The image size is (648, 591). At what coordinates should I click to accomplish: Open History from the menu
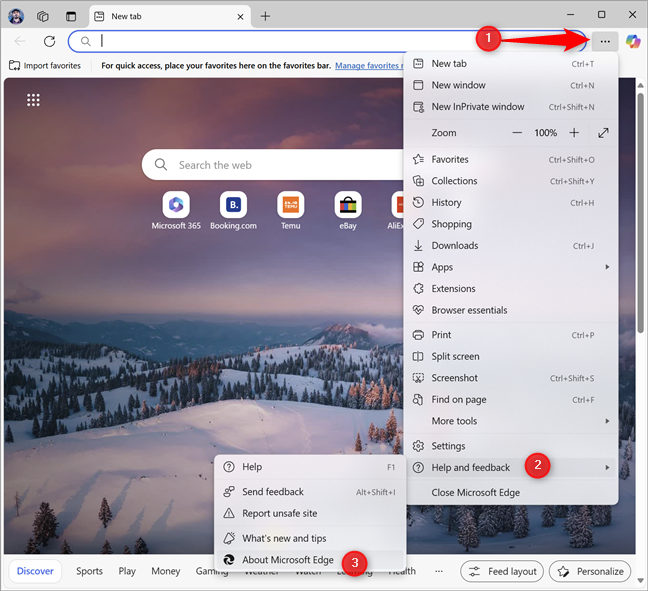point(511,203)
